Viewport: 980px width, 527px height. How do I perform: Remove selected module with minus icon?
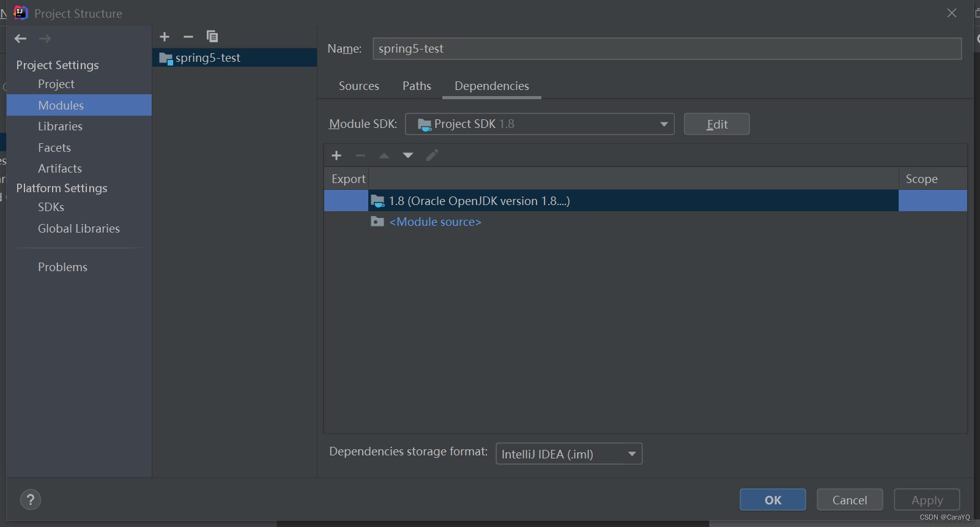188,37
